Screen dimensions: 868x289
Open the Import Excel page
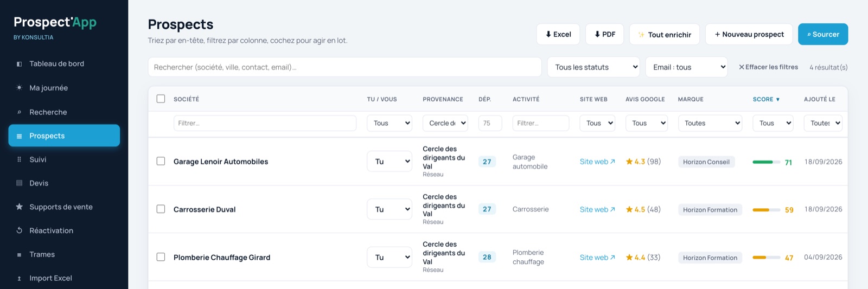(x=64, y=278)
